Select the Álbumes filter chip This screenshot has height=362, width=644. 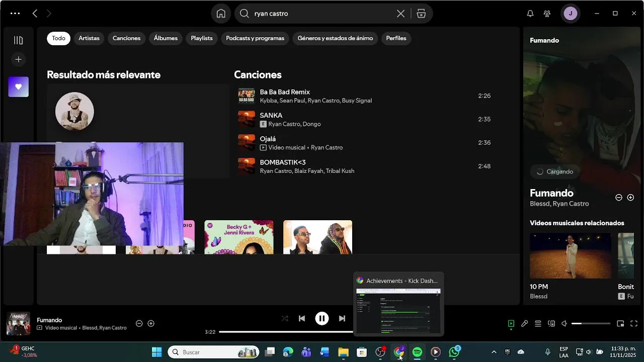coord(166,38)
